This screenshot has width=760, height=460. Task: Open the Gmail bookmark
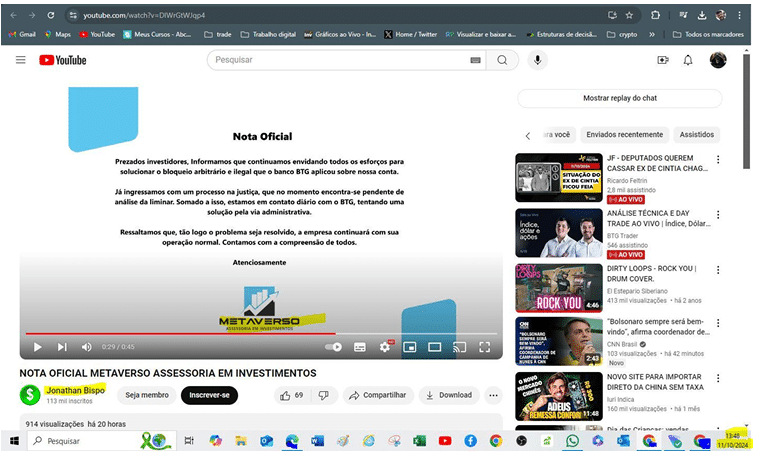click(22, 34)
